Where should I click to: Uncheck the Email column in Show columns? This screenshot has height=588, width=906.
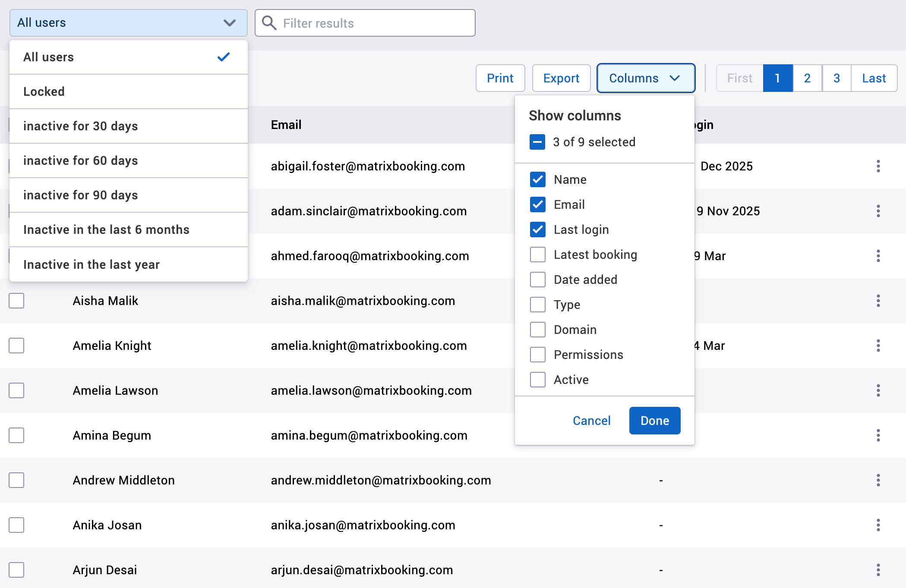click(537, 204)
